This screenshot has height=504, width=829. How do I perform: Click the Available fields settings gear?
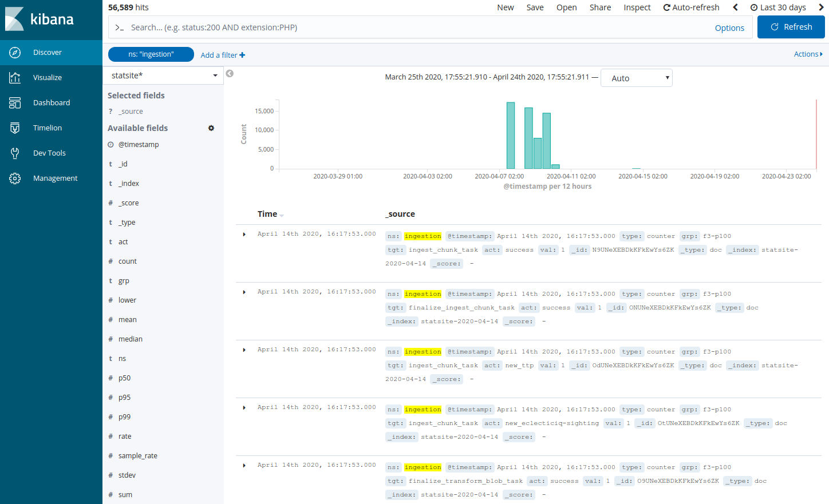[211, 128]
